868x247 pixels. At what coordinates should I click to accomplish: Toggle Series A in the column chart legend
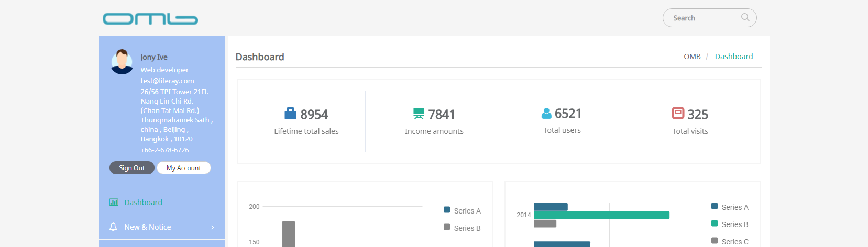pos(462,210)
